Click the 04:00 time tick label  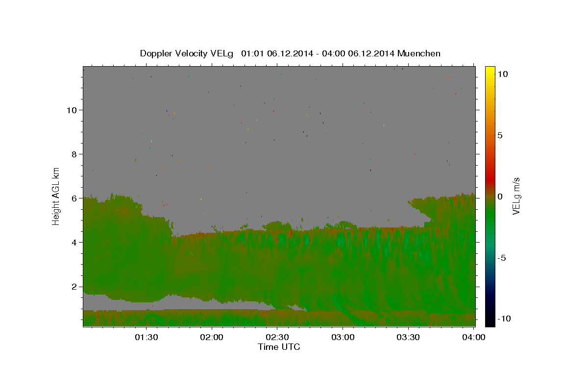(x=474, y=337)
